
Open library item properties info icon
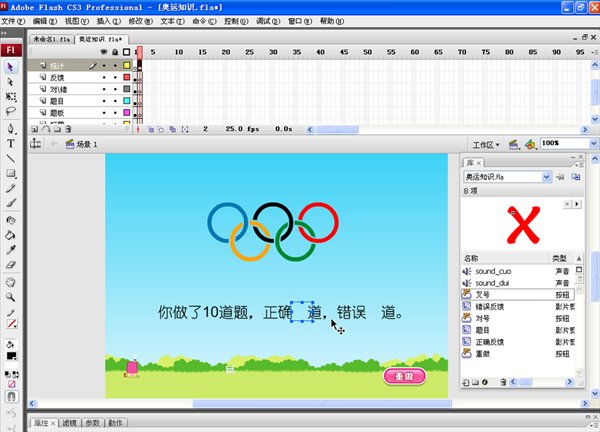[x=485, y=382]
